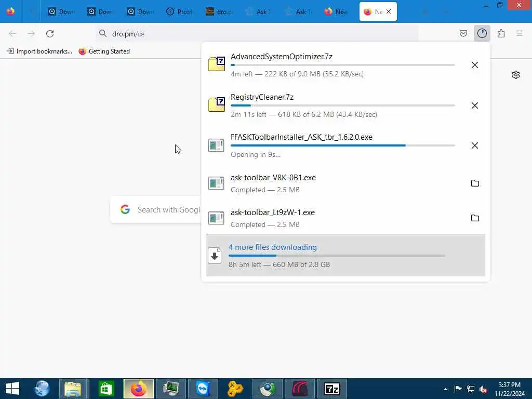Cancel the AdvancedSystemOptimizer.7z download

[475, 65]
